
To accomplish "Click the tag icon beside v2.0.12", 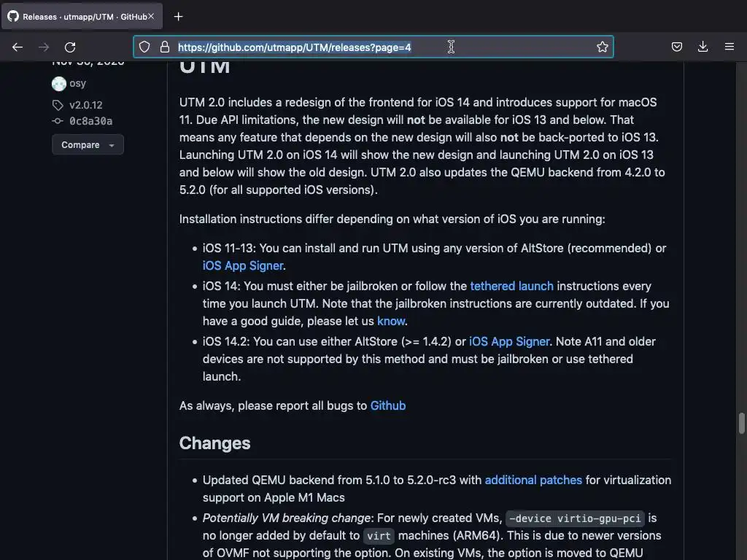I will tap(58, 105).
